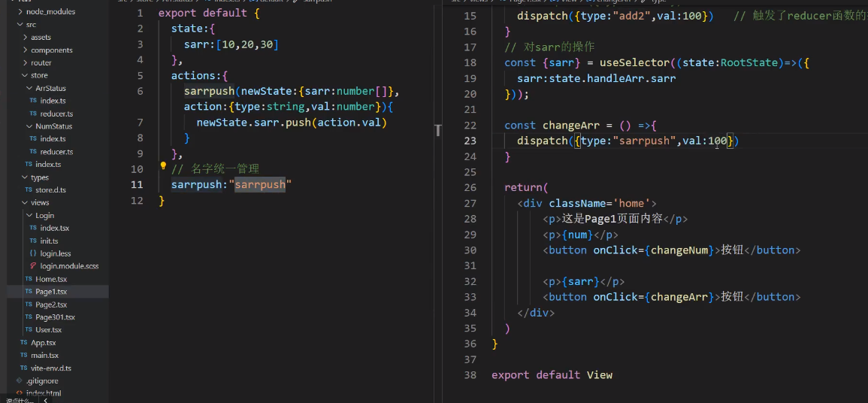
Task: Click 'export default View' in right editor
Action: 552,375
